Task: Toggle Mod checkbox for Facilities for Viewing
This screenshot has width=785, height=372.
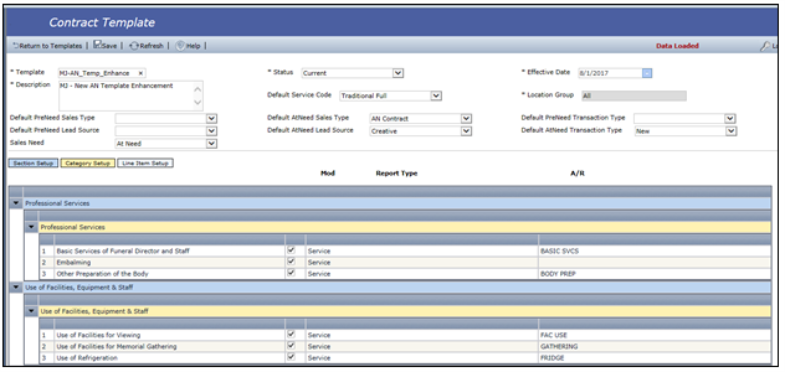Action: (291, 334)
